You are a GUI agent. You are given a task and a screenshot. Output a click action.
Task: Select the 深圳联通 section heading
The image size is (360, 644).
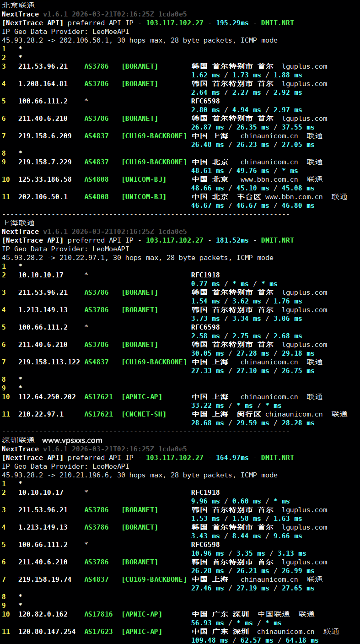point(18,440)
